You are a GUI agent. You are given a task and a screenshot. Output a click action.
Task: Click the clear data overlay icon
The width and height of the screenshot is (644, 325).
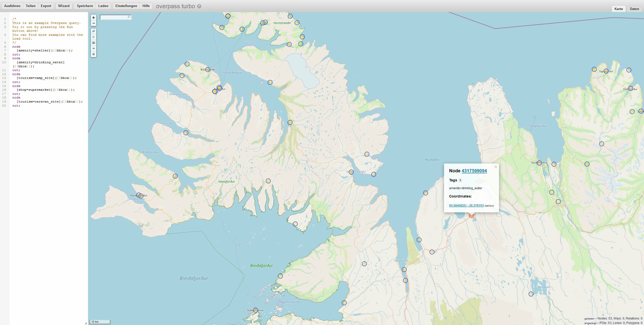pyautogui.click(x=94, y=54)
